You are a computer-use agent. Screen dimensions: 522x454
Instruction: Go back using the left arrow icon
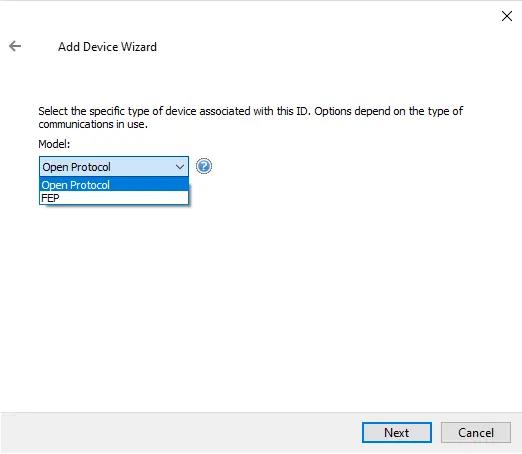15,46
